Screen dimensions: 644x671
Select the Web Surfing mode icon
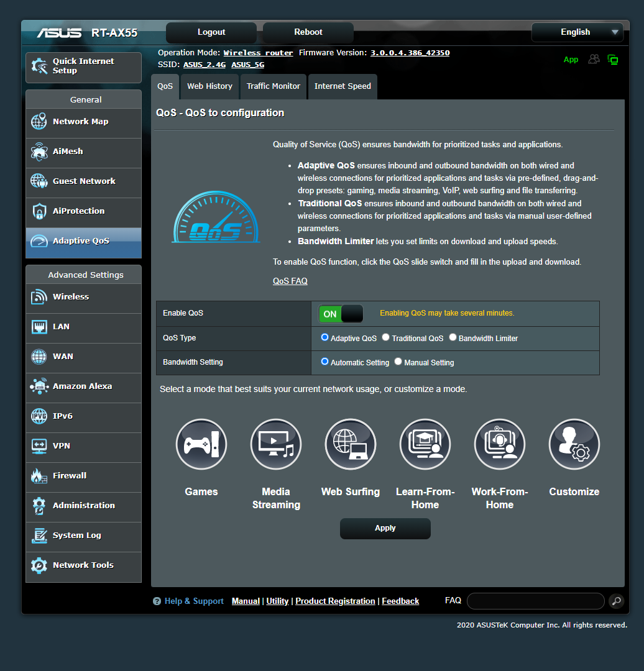(351, 444)
